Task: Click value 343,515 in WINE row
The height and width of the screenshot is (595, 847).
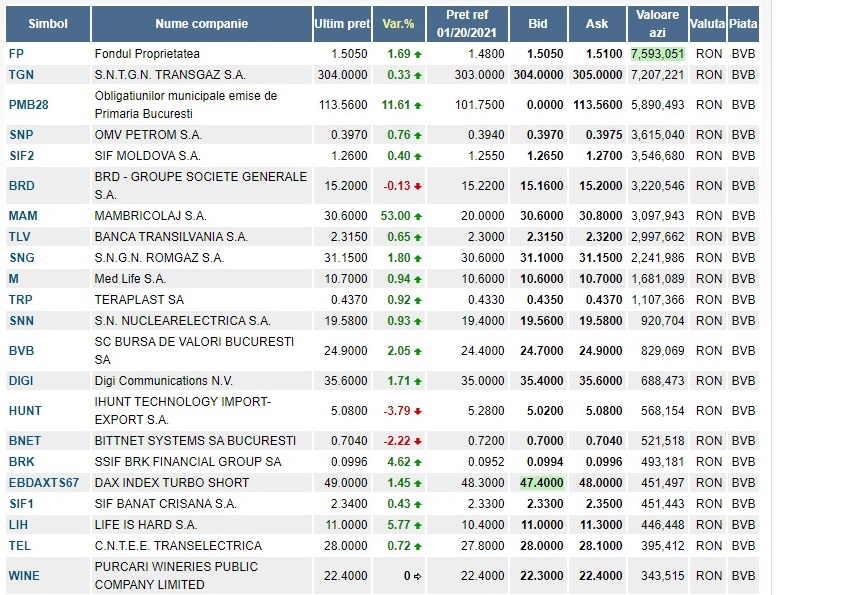Action: tap(663, 576)
